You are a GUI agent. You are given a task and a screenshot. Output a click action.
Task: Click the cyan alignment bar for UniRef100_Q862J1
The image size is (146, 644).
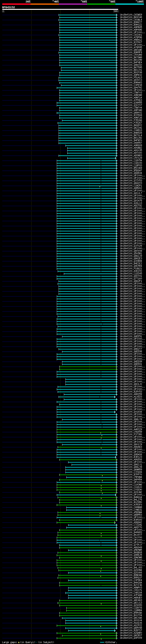95,464
